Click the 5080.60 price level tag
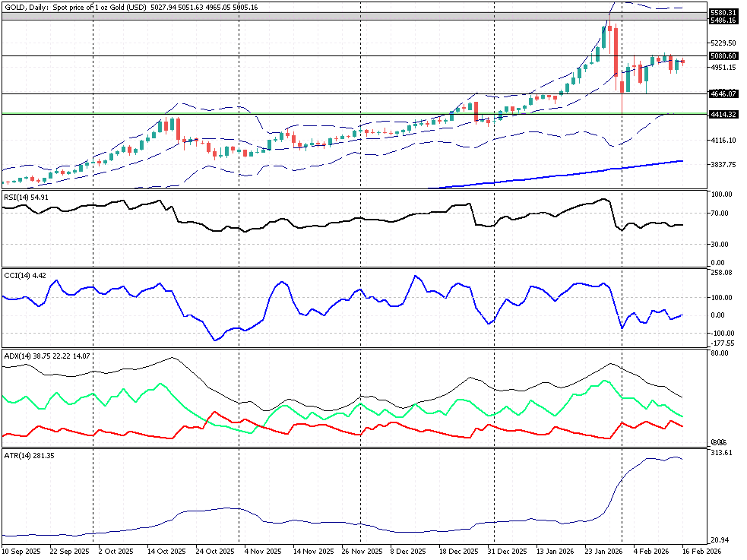Screen dimensions: 747x560 point(723,56)
